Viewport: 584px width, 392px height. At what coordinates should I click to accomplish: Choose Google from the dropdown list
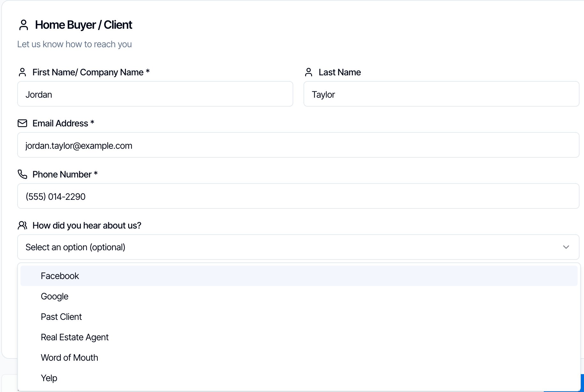(299, 296)
